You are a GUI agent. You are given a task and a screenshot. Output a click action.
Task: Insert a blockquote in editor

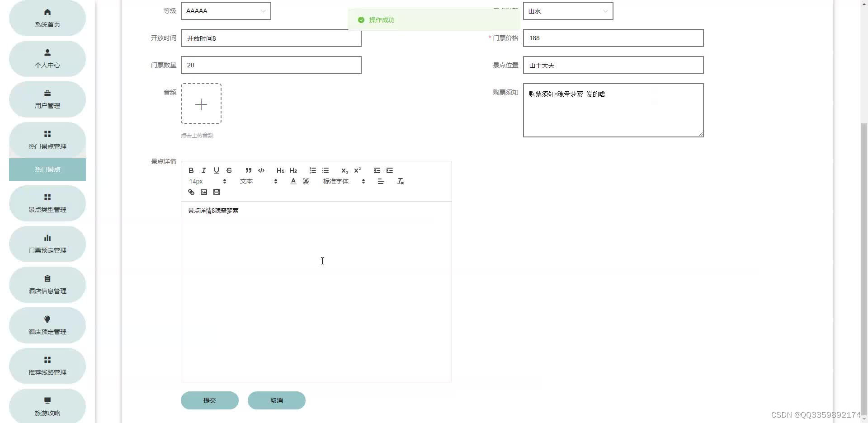click(248, 170)
